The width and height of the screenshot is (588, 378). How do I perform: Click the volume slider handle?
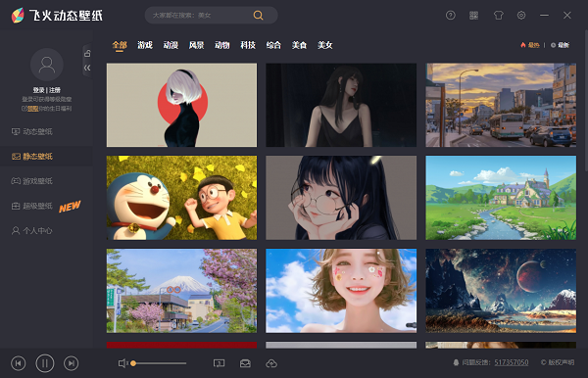(133, 363)
